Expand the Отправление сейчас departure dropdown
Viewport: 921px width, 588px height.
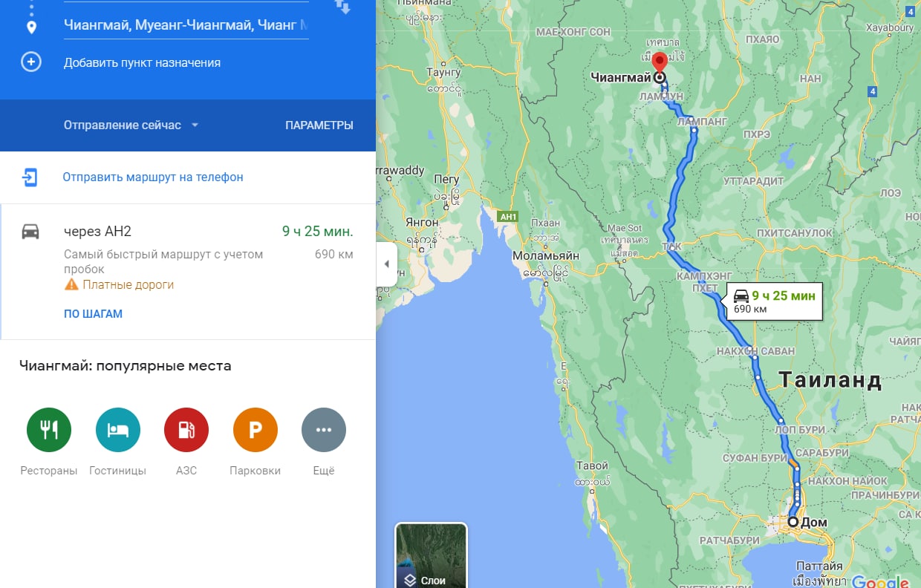[131, 125]
